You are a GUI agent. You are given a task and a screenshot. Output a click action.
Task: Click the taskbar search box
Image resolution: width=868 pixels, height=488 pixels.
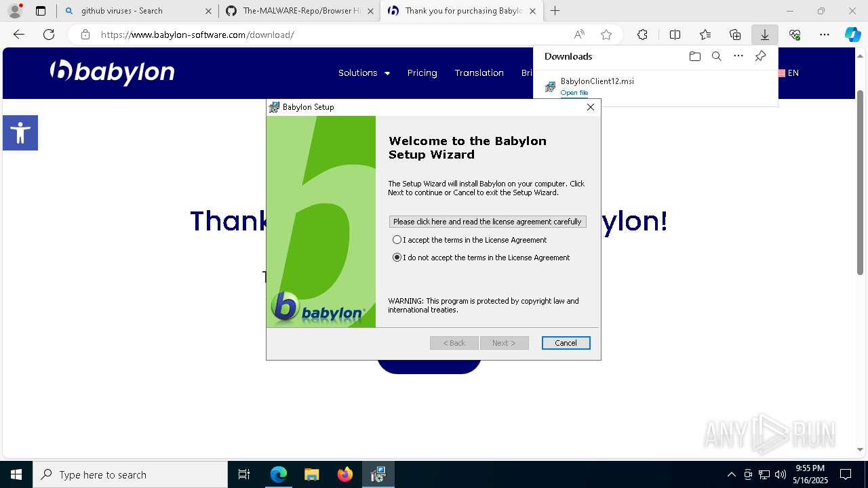click(x=130, y=474)
